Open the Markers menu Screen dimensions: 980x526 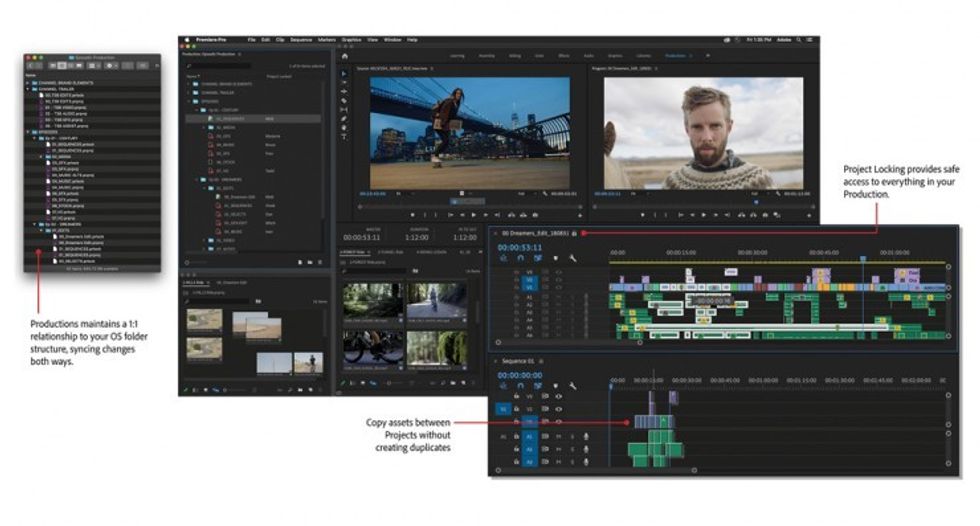point(326,39)
